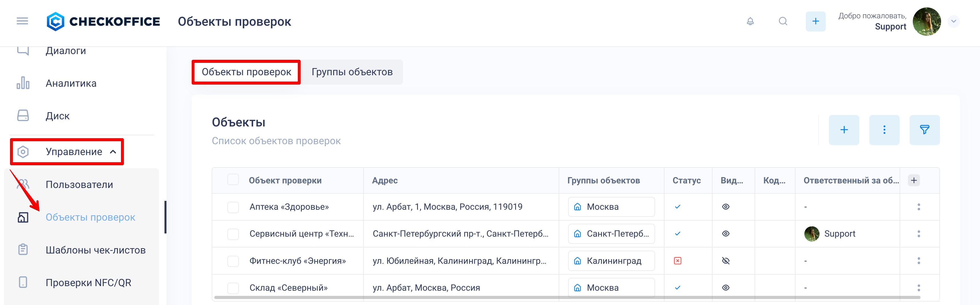Open three-dot options above objects table
This screenshot has width=980, height=305.
[x=884, y=130]
